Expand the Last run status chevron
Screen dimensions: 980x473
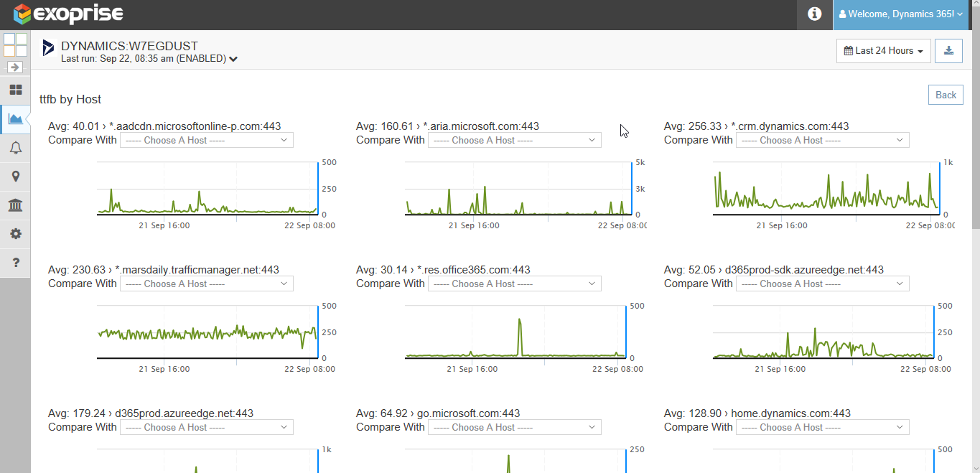pos(233,59)
